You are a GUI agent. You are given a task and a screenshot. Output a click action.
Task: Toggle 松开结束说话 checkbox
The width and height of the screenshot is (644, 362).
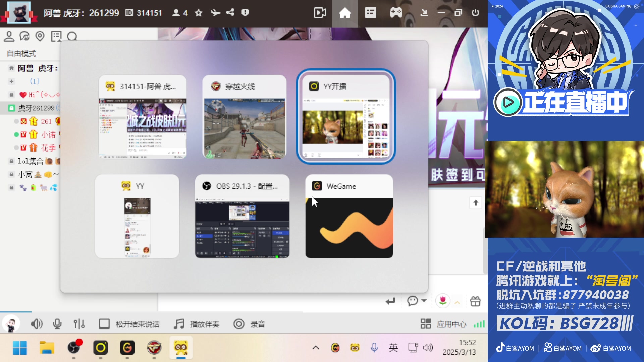click(104, 324)
